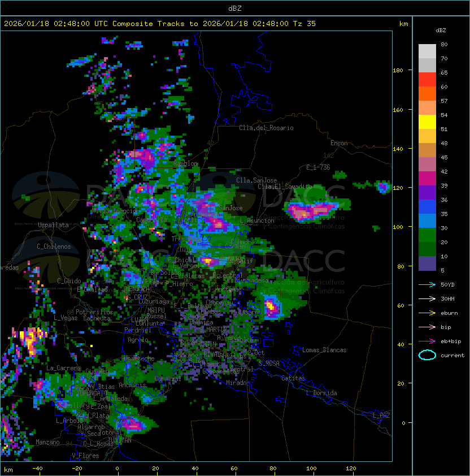
Task: Click the white 30HM arrow in the legend
Action: 427,298
